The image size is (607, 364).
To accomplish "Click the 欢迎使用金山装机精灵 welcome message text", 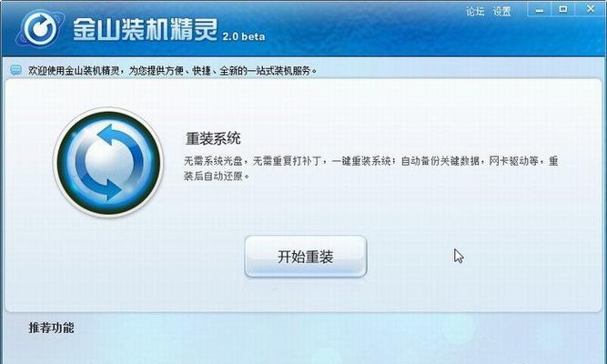I will (x=172, y=70).
